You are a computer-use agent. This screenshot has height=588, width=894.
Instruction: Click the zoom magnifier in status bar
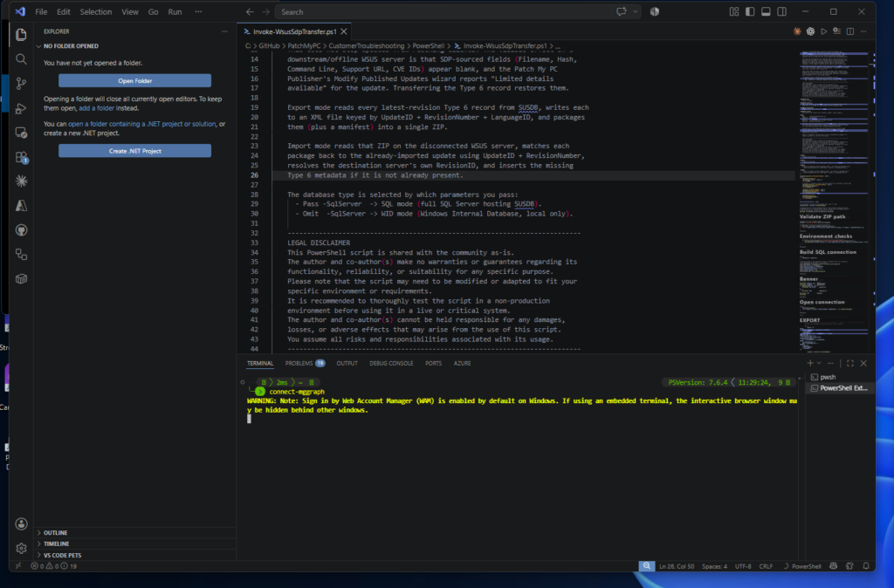pos(647,566)
